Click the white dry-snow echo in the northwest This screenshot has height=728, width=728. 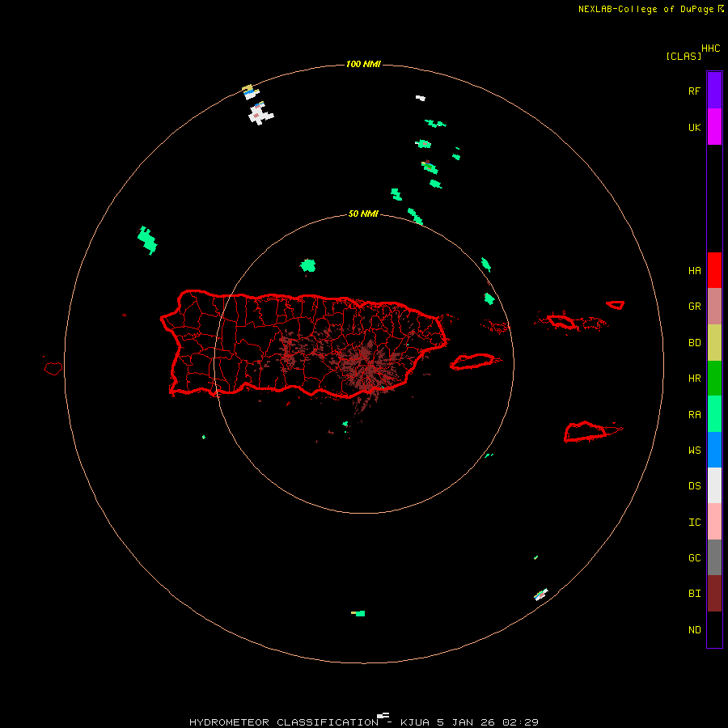click(261, 113)
